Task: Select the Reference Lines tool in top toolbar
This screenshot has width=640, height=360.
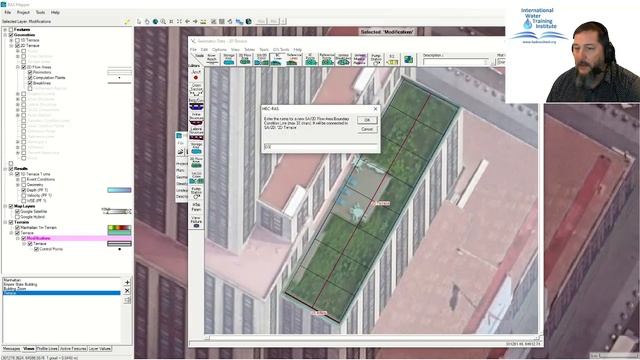Action: (295, 59)
